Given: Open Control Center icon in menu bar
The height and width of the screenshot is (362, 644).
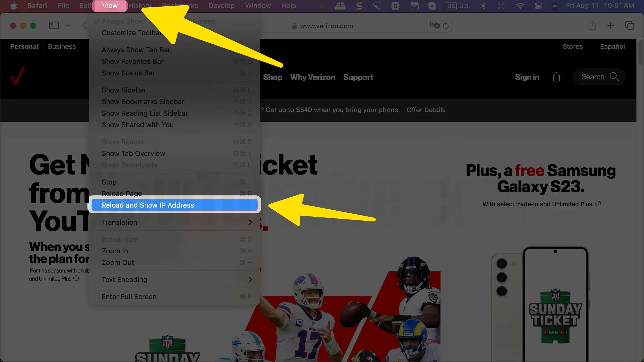Looking at the screenshot, I should [538, 6].
